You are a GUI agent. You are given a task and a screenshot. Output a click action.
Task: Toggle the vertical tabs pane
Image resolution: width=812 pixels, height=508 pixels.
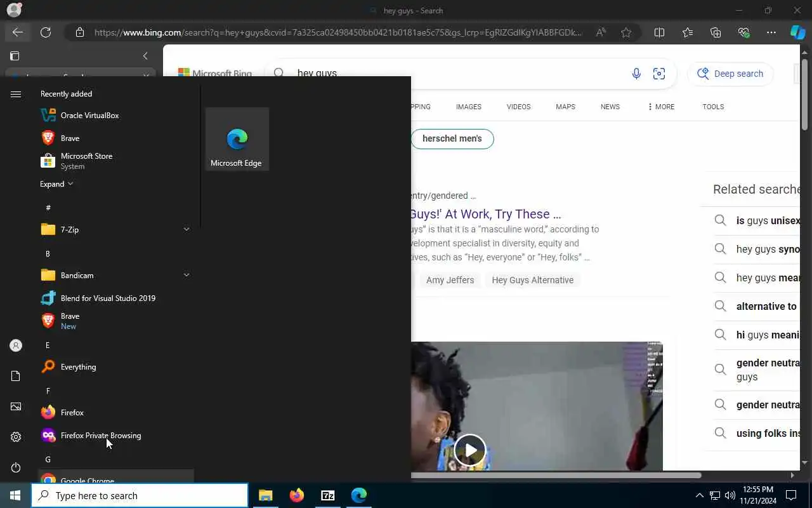click(15, 56)
